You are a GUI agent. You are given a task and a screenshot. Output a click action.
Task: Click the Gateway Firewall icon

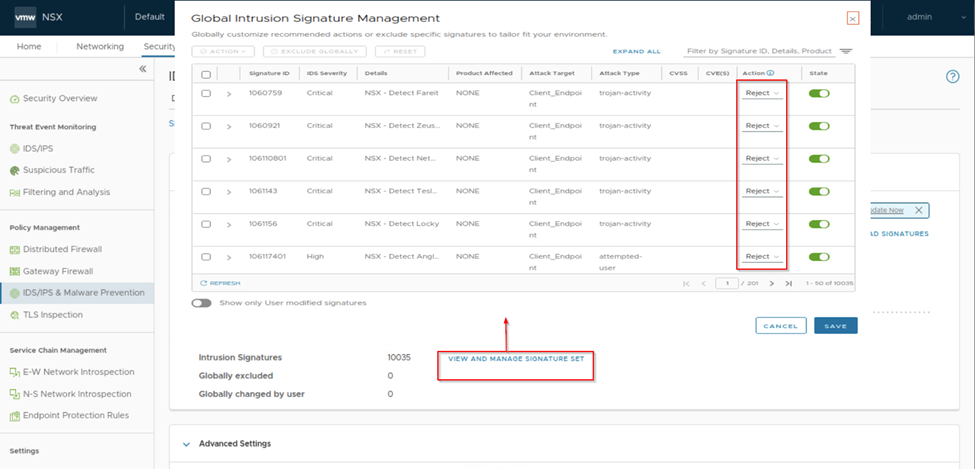tap(14, 271)
